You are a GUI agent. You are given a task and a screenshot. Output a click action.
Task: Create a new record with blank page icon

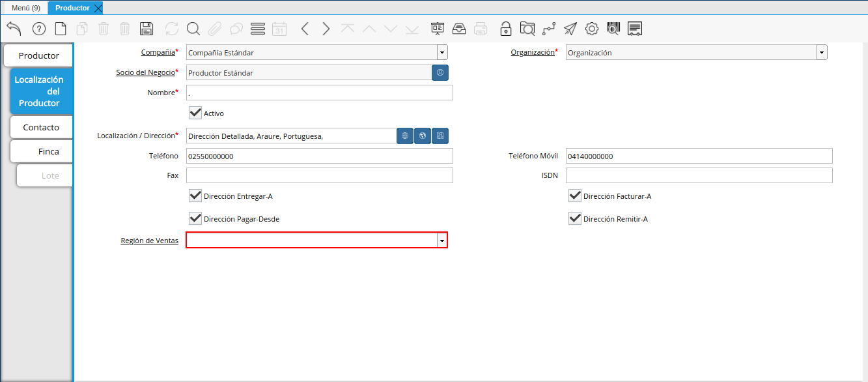point(61,29)
